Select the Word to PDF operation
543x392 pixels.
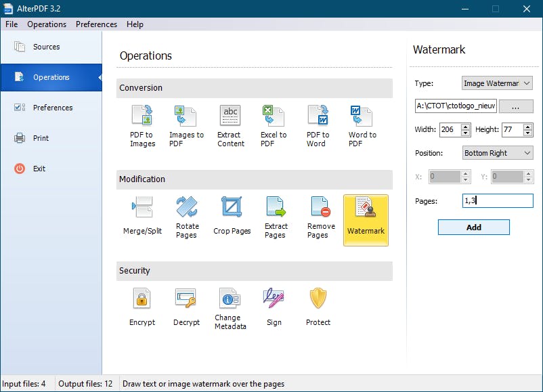362,127
